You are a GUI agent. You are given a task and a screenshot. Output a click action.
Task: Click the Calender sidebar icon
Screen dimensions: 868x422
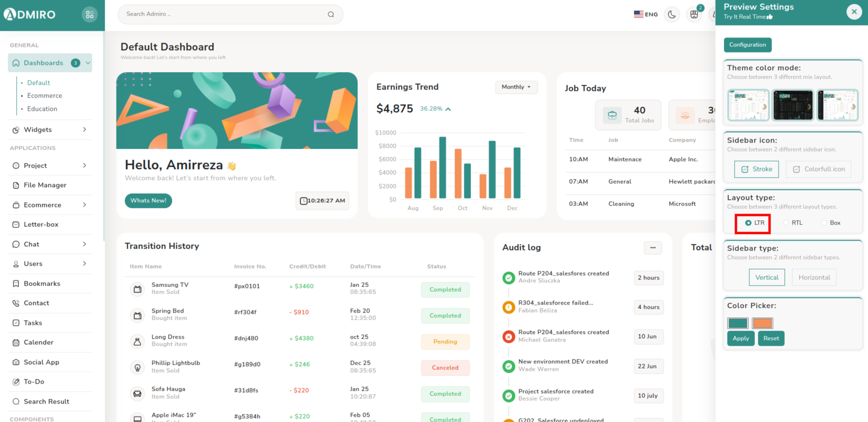(x=16, y=342)
